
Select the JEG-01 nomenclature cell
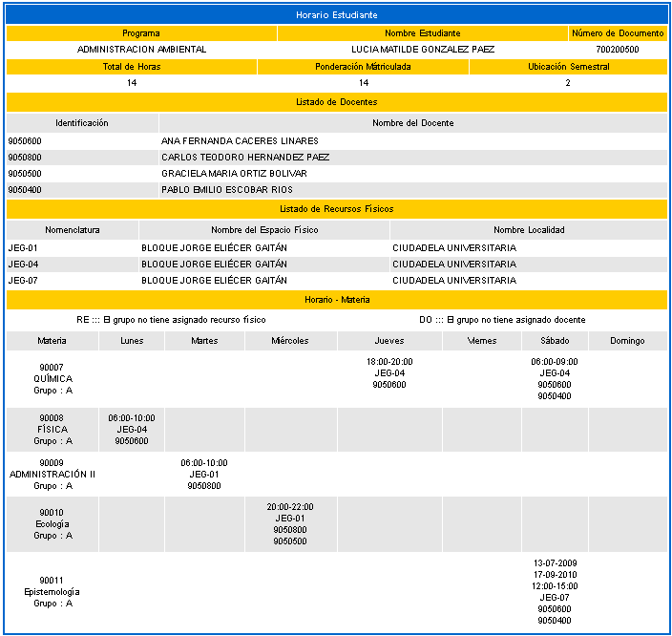[73, 248]
